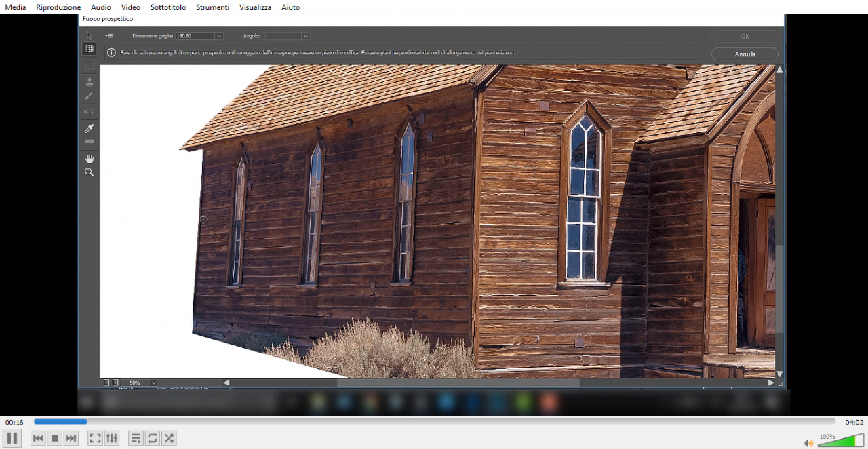Screen dimensions: 868x449
Task: Expand the Dimensione griglia dropdown
Action: tap(218, 36)
